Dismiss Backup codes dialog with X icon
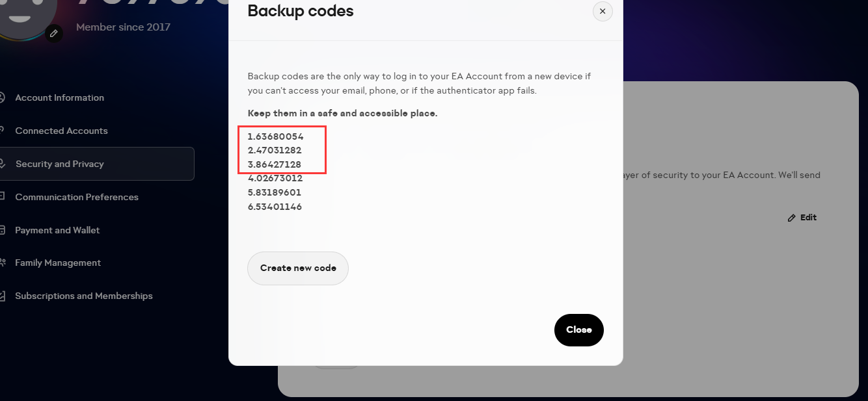 tap(603, 11)
